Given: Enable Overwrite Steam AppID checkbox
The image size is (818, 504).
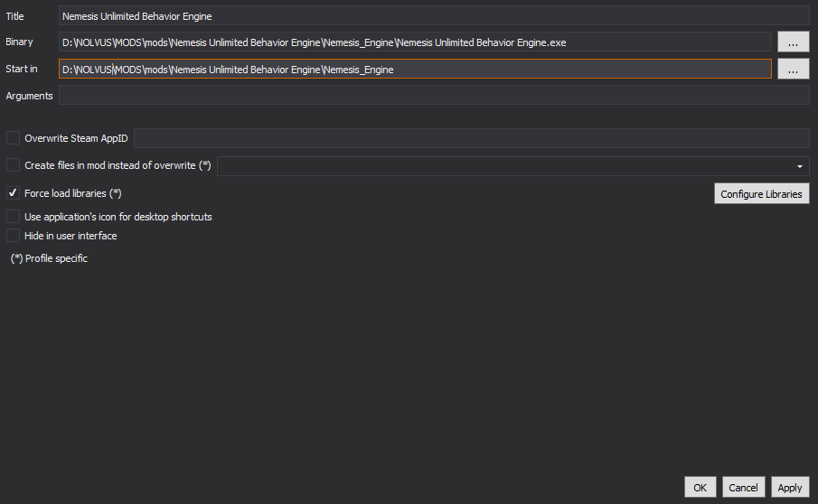Looking at the screenshot, I should tap(13, 138).
